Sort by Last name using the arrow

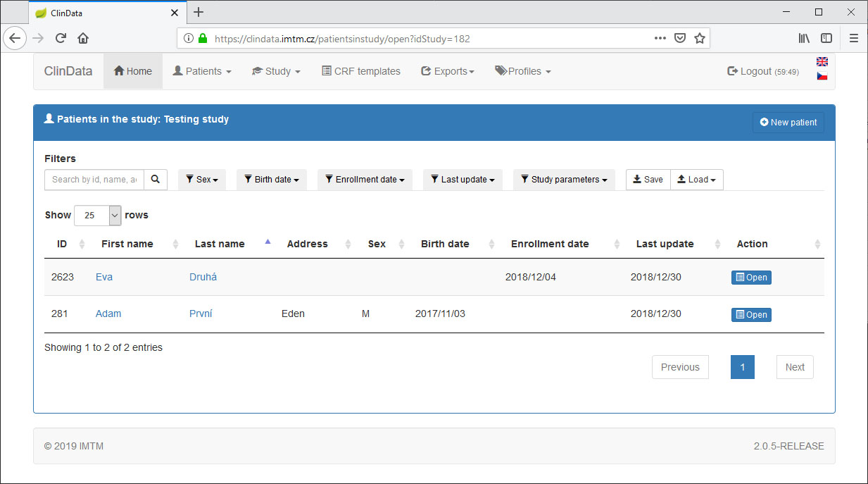[x=268, y=242]
